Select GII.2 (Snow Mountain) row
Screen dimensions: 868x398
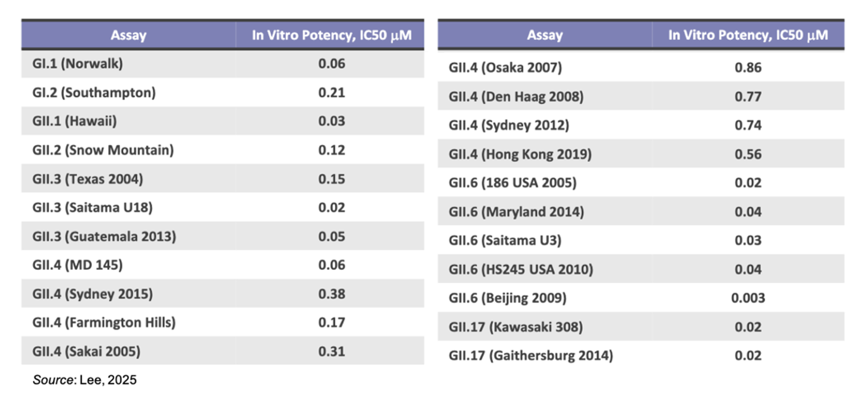pyautogui.click(x=103, y=150)
